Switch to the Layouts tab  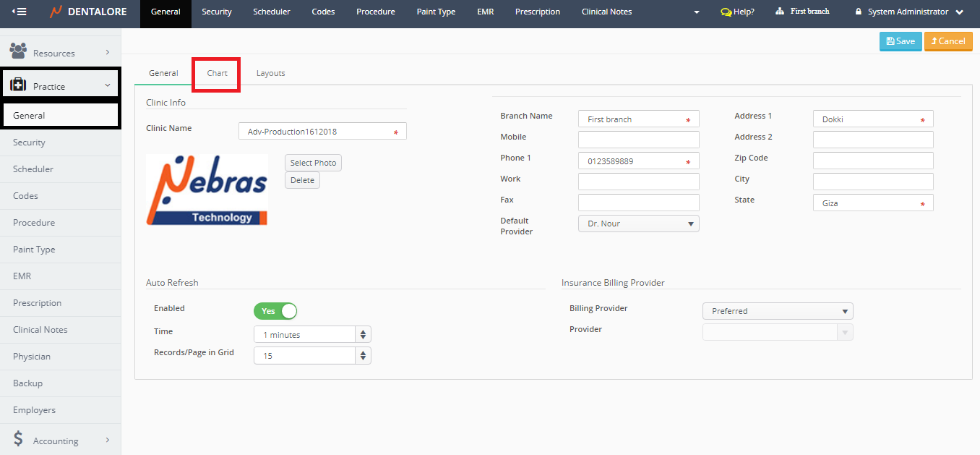(x=270, y=73)
